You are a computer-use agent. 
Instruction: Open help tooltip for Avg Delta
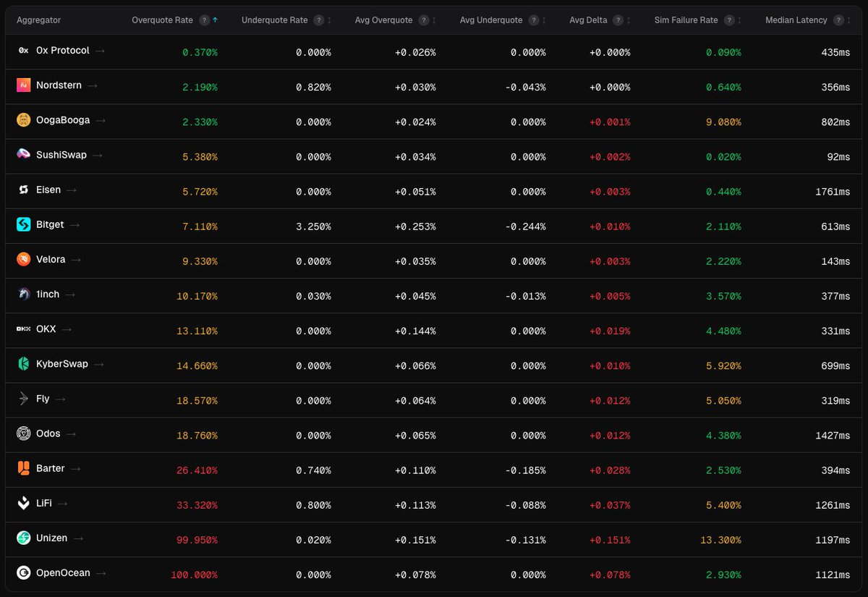pos(618,20)
